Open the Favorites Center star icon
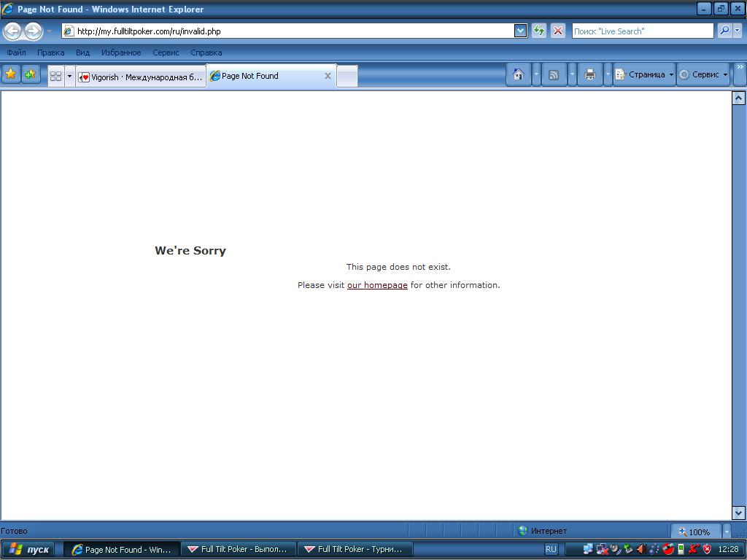 (x=11, y=74)
